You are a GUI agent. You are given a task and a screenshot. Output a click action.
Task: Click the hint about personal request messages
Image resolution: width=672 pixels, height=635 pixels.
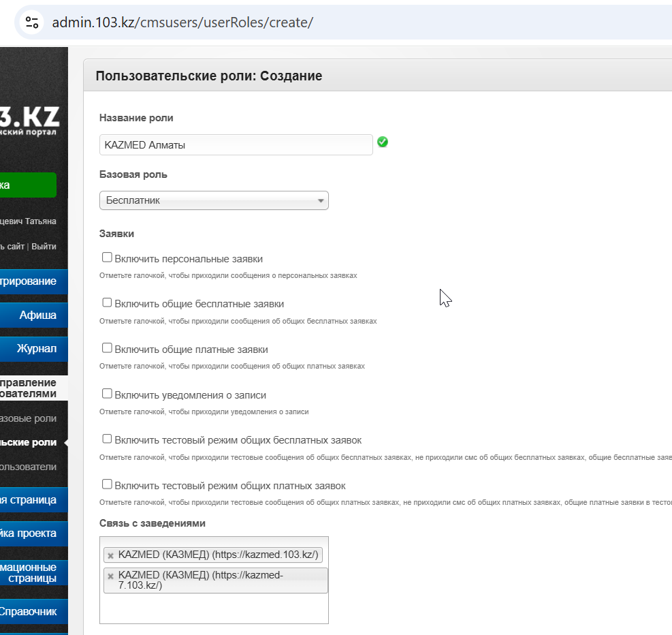[228, 275]
